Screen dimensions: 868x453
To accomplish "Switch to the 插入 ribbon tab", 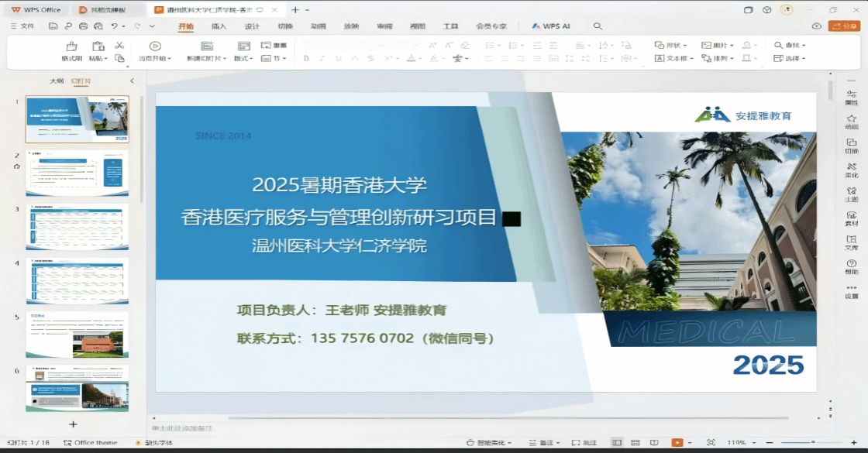I will 219,26.
